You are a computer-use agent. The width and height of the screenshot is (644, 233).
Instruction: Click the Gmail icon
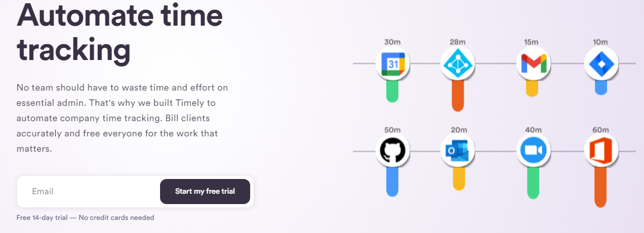[x=533, y=64]
